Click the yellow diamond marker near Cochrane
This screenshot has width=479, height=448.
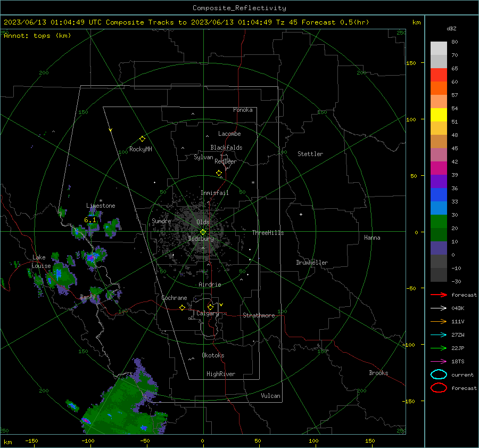pyautogui.click(x=182, y=307)
